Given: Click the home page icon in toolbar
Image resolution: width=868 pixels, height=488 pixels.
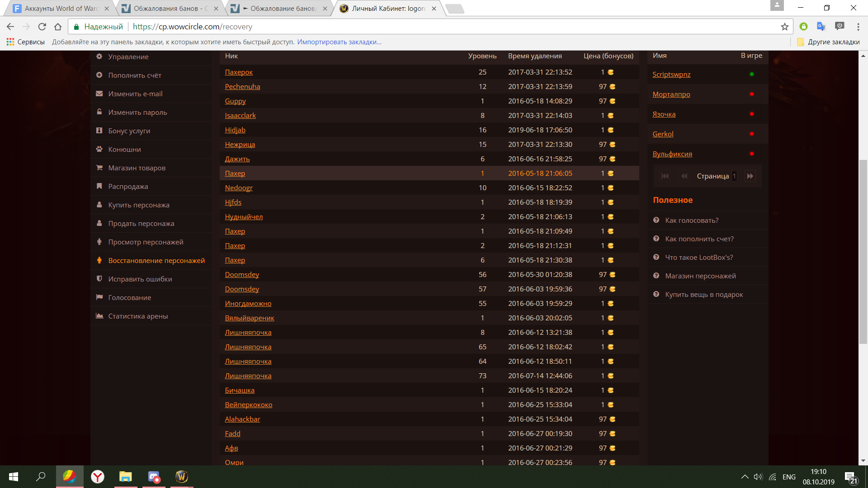Looking at the screenshot, I should point(58,27).
